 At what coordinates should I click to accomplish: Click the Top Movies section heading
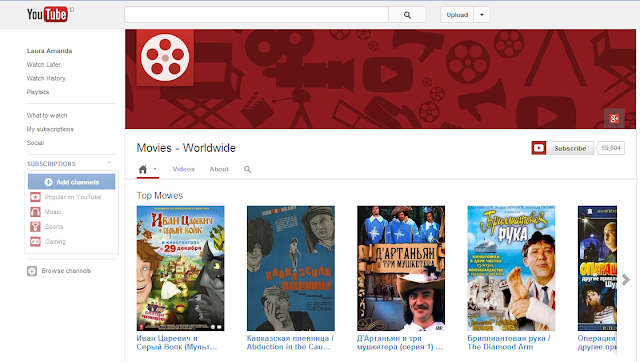(160, 195)
